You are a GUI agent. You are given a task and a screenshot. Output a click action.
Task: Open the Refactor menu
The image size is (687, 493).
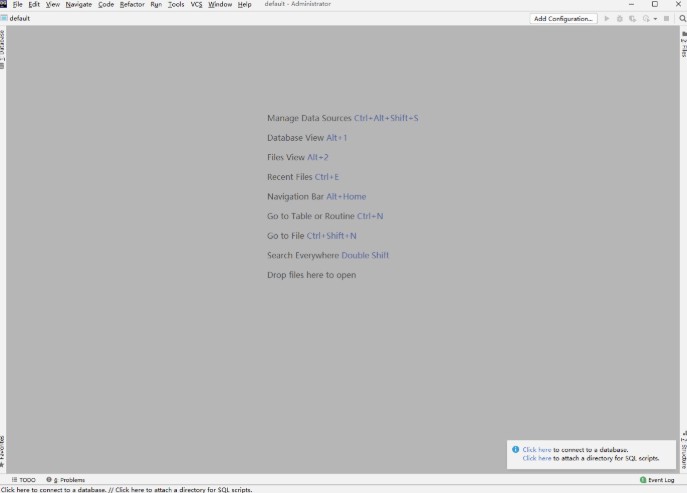pyautogui.click(x=132, y=5)
